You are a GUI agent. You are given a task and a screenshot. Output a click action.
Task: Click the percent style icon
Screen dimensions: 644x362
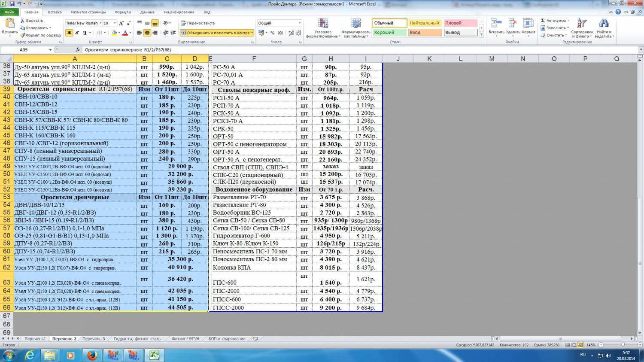(x=272, y=33)
